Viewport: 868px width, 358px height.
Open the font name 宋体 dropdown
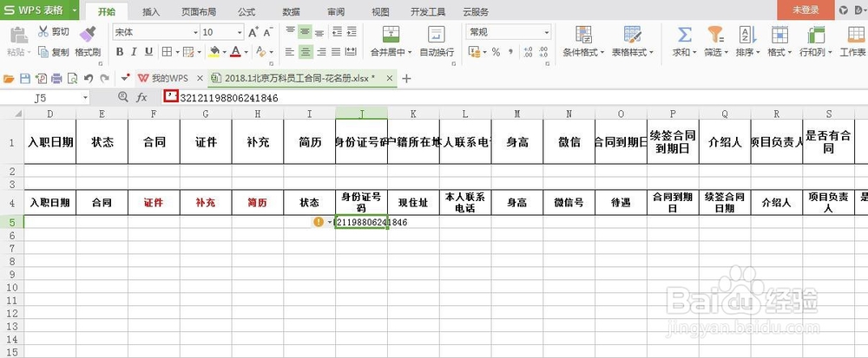[195, 33]
